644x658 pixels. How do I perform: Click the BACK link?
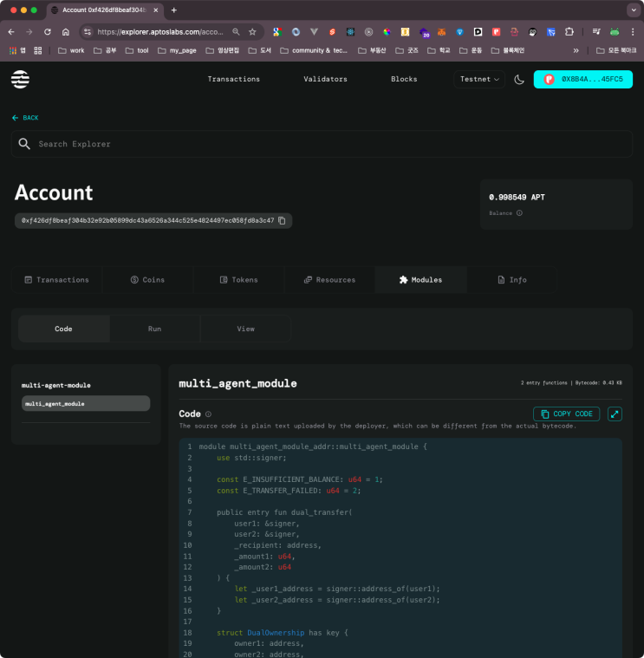[x=25, y=118]
